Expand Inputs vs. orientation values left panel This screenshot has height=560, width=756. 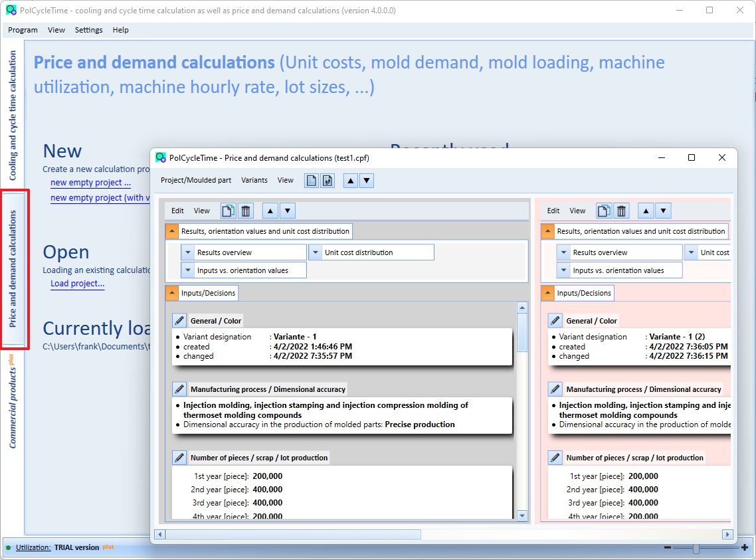[x=188, y=270]
